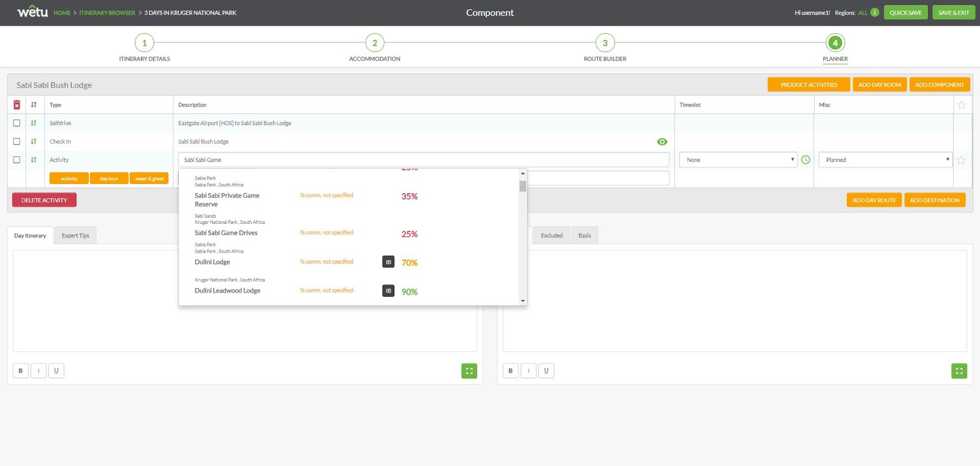
Task: Apply underline in right editor
Action: point(546,370)
